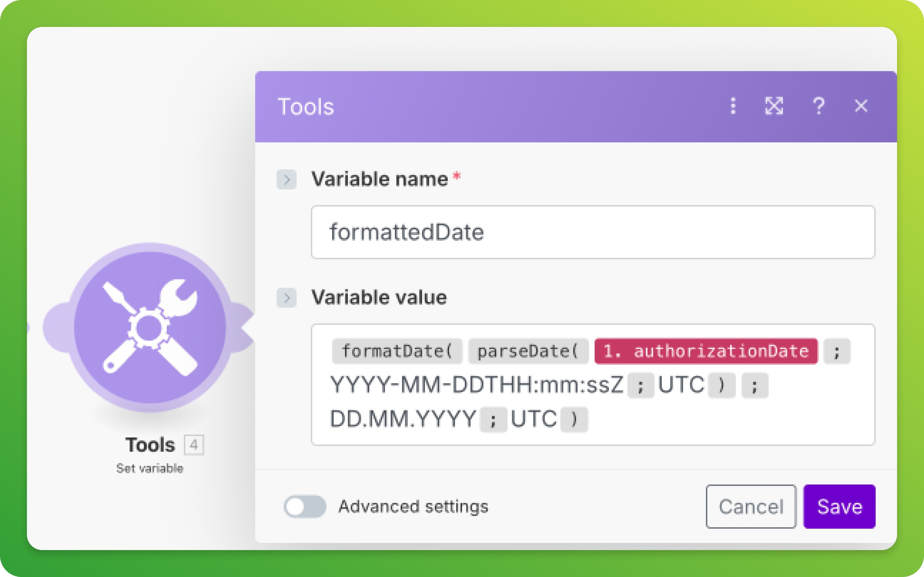Open help via the question mark icon

(818, 106)
